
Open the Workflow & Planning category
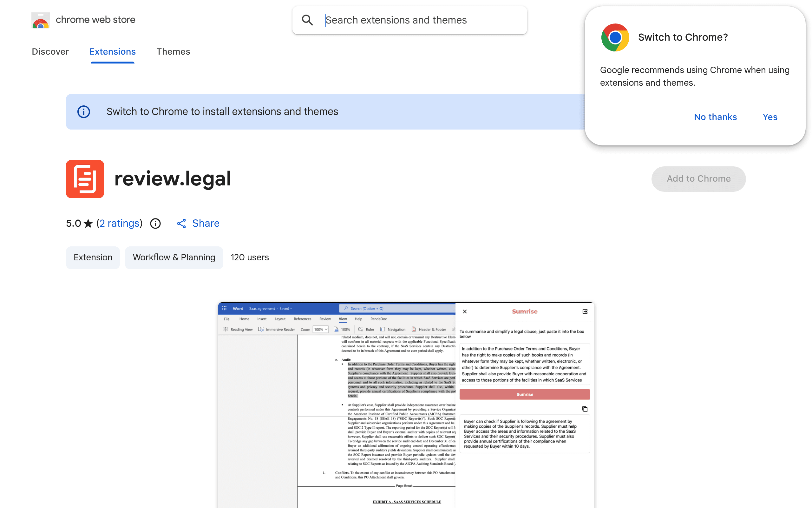(x=174, y=257)
